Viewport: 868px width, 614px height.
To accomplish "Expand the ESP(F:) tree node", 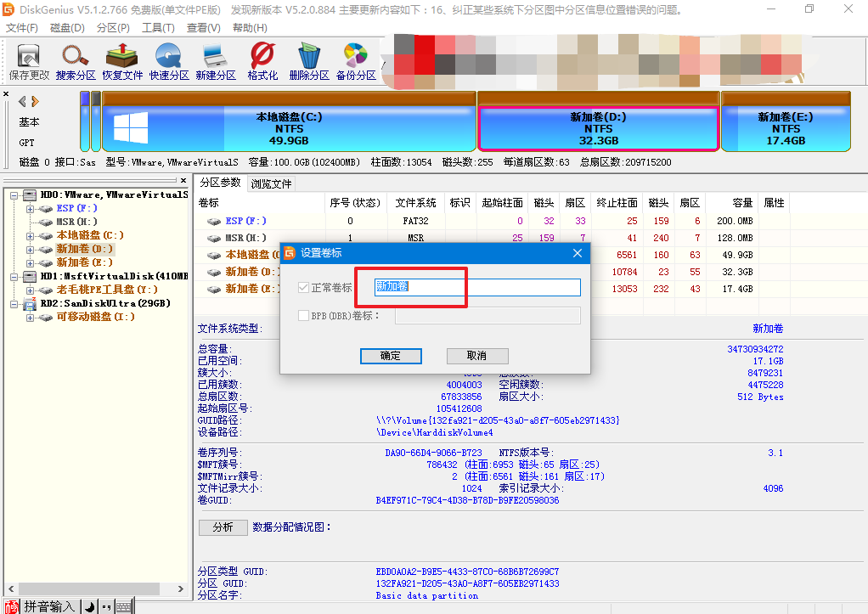I will pyautogui.click(x=31, y=208).
